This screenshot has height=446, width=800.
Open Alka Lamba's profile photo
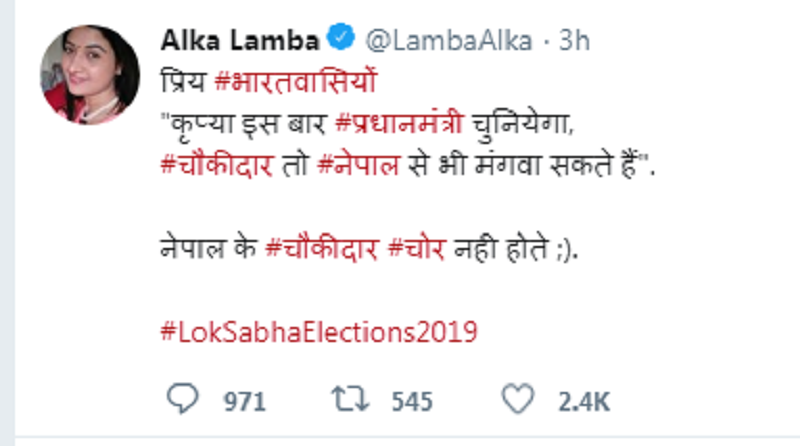coord(90,75)
